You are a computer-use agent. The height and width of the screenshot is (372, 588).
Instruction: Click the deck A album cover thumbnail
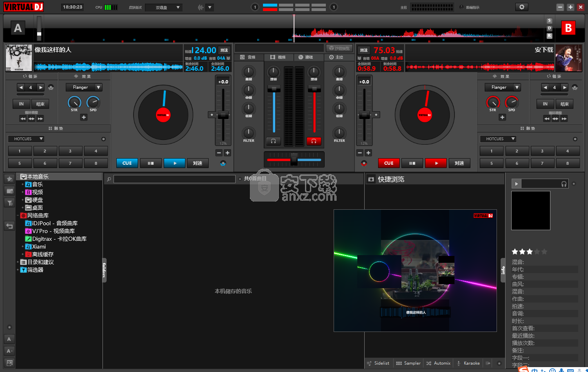[19, 58]
